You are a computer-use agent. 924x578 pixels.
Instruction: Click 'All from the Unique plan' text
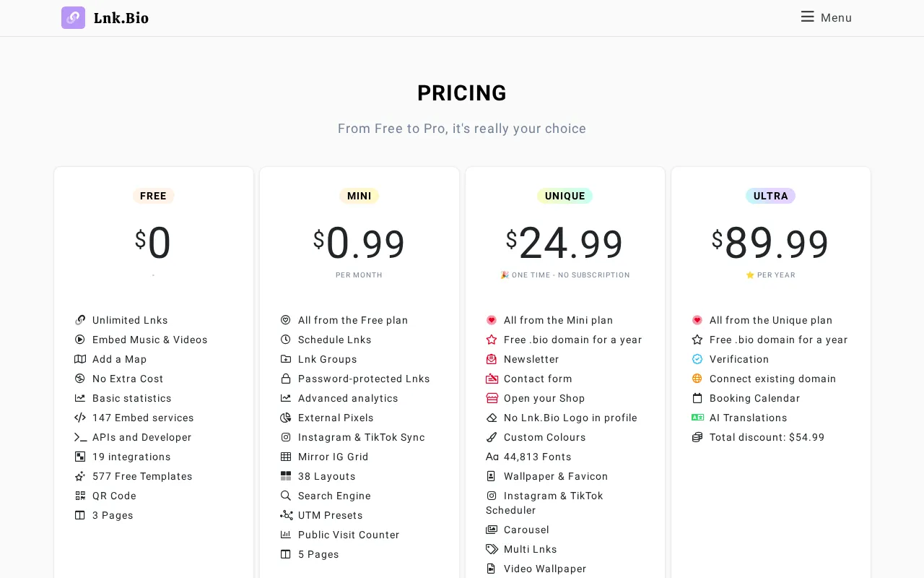click(771, 320)
